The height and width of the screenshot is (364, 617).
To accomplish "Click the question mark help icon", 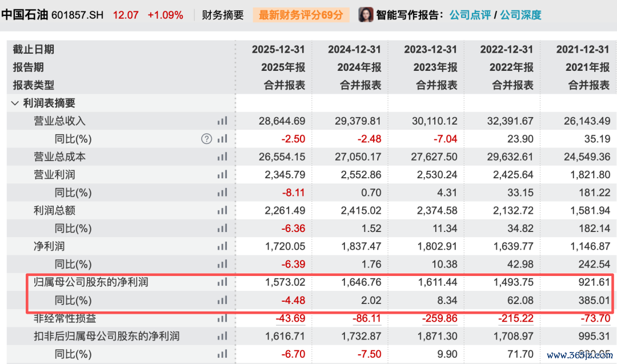I will pos(207,138).
